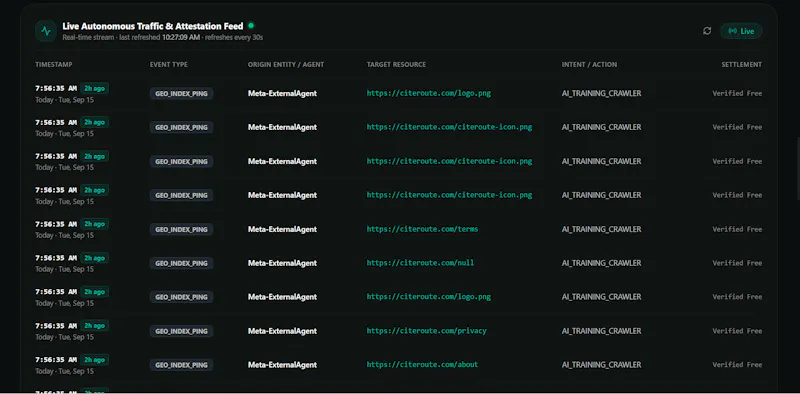Click Verified Free in the /about row
800x394 pixels.
point(737,364)
